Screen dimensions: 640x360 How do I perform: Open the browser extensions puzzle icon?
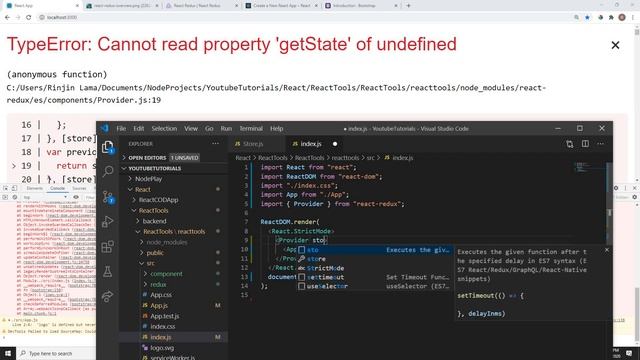tap(611, 17)
